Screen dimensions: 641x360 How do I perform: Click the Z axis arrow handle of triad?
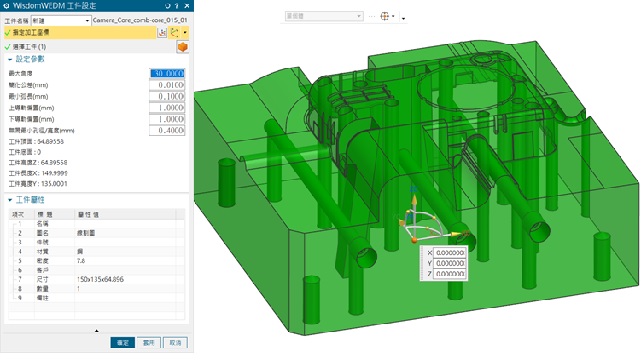414,199
